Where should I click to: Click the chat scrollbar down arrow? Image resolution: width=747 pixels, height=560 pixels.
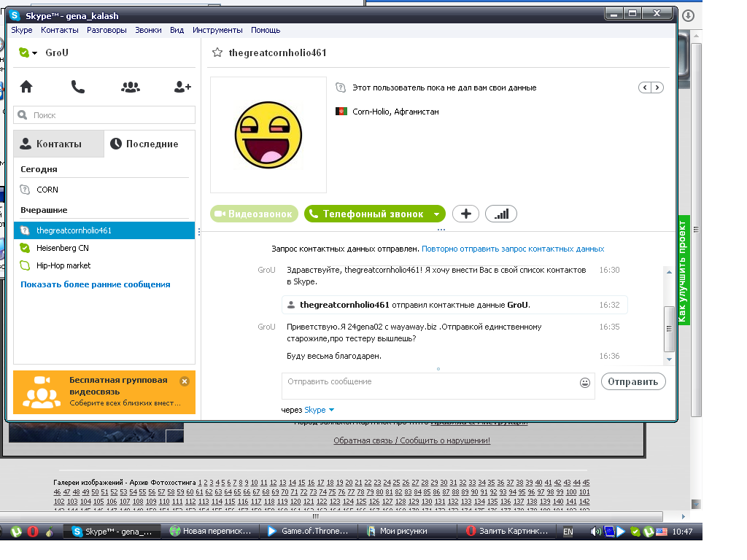point(669,359)
